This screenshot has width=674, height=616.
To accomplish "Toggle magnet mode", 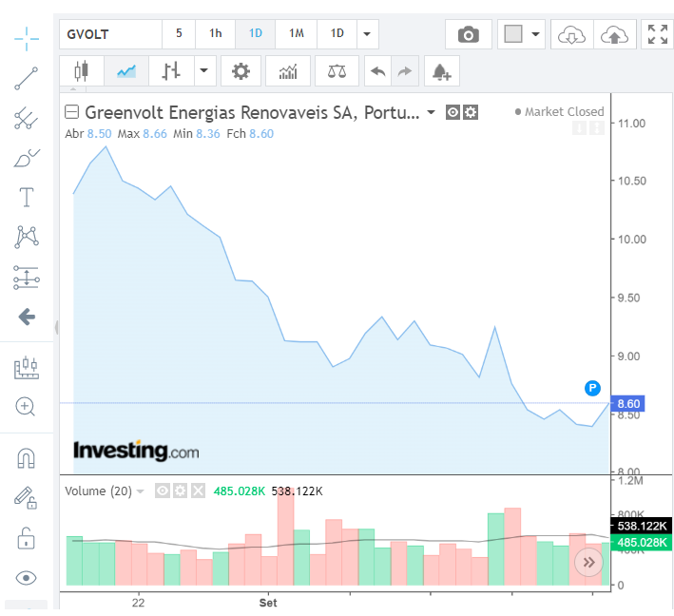I will 26,458.
